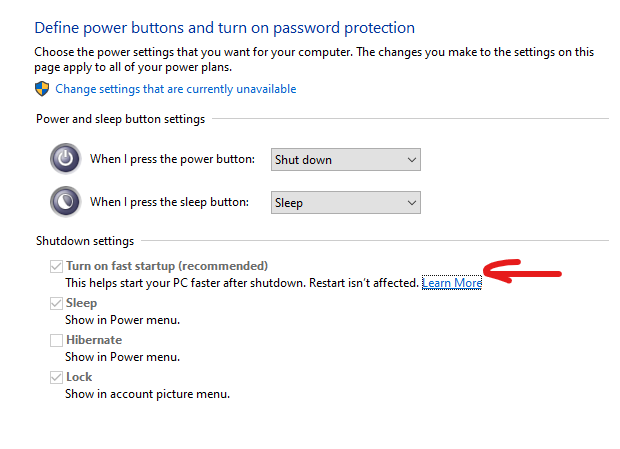Uncheck the Sleep power menu checkbox
The image size is (620, 449).
coord(56,304)
